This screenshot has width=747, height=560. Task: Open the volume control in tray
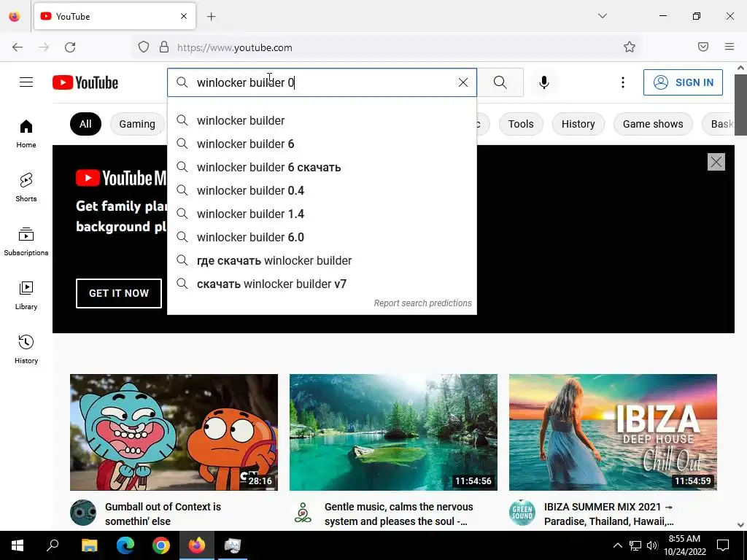652,545
